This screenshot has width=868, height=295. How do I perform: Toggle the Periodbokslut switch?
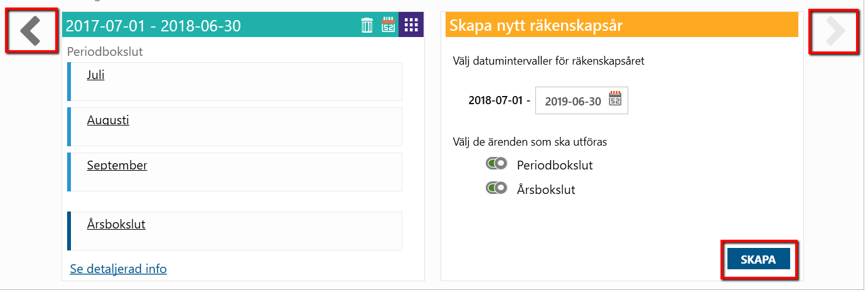click(x=496, y=164)
